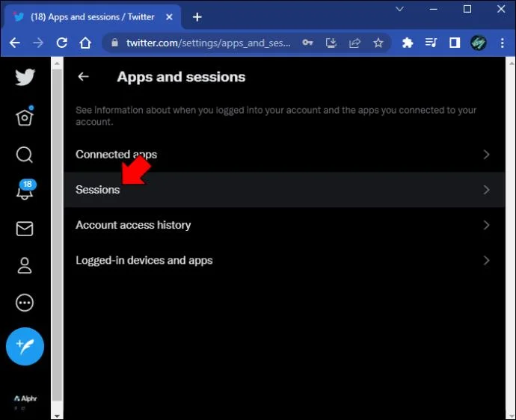
Task: Go back using the arrow beside Apps and sessions
Action: coord(83,77)
